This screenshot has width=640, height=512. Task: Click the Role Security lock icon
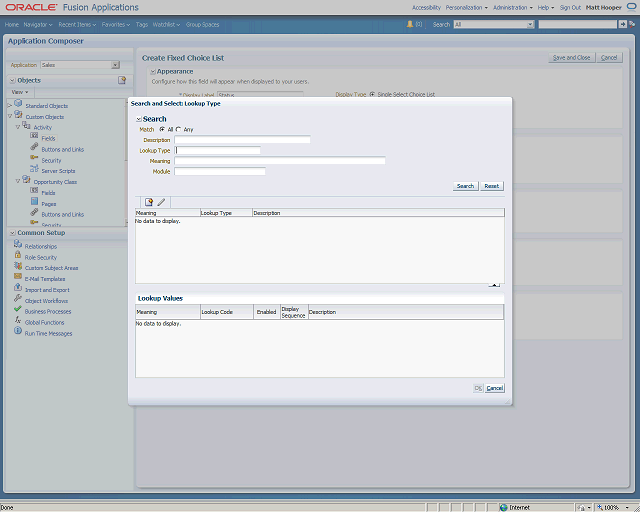point(18,255)
